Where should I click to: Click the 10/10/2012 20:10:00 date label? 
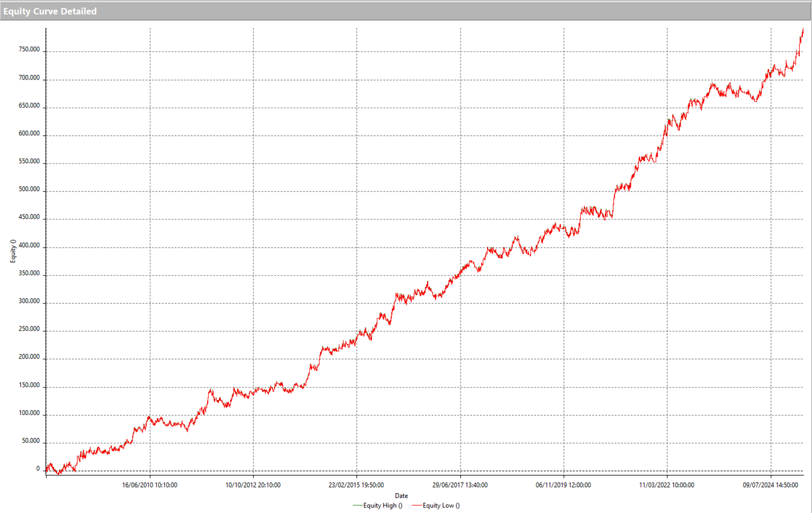(253, 485)
